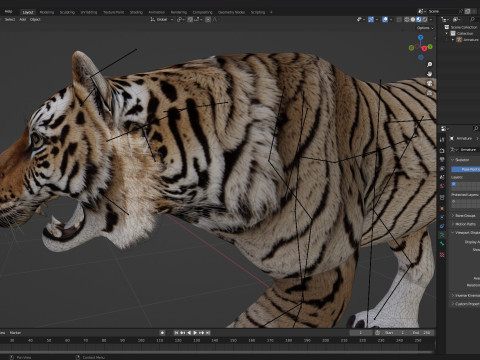Open the pivot point dropdown
Viewport: 480px width, 360px height.
180,20
